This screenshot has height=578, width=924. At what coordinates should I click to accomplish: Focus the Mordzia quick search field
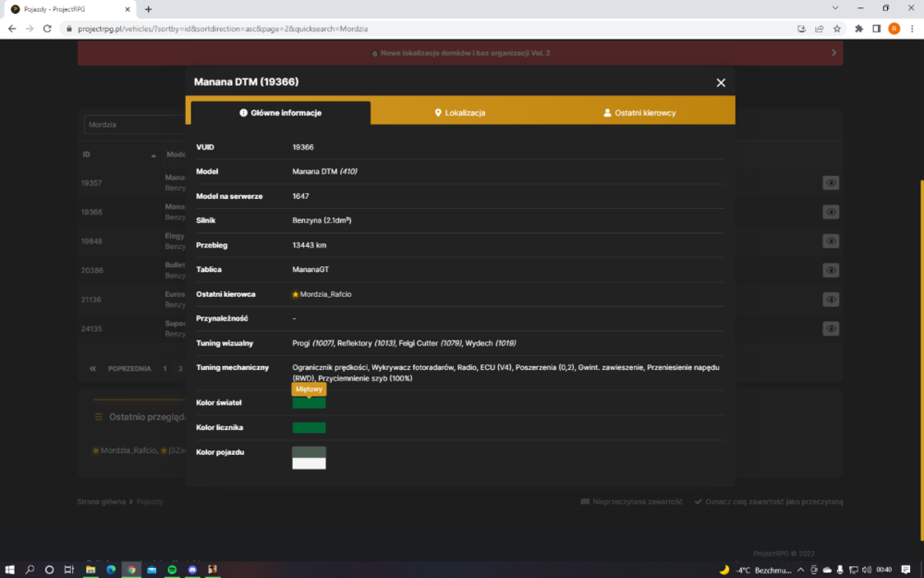135,125
